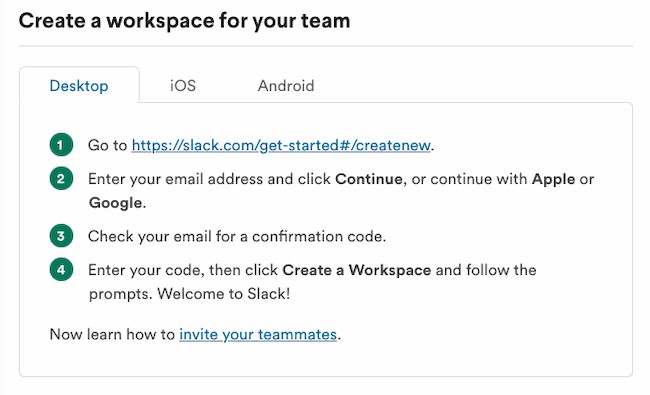The image size is (650, 395).
Task: Click the bold word Continue in step 2
Action: [369, 179]
